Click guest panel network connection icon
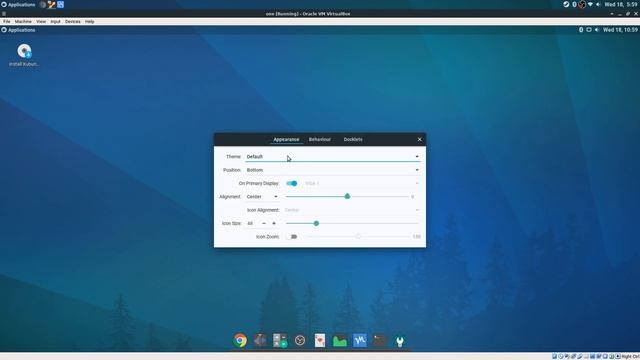Screen dimensions: 640x360 (x=589, y=30)
